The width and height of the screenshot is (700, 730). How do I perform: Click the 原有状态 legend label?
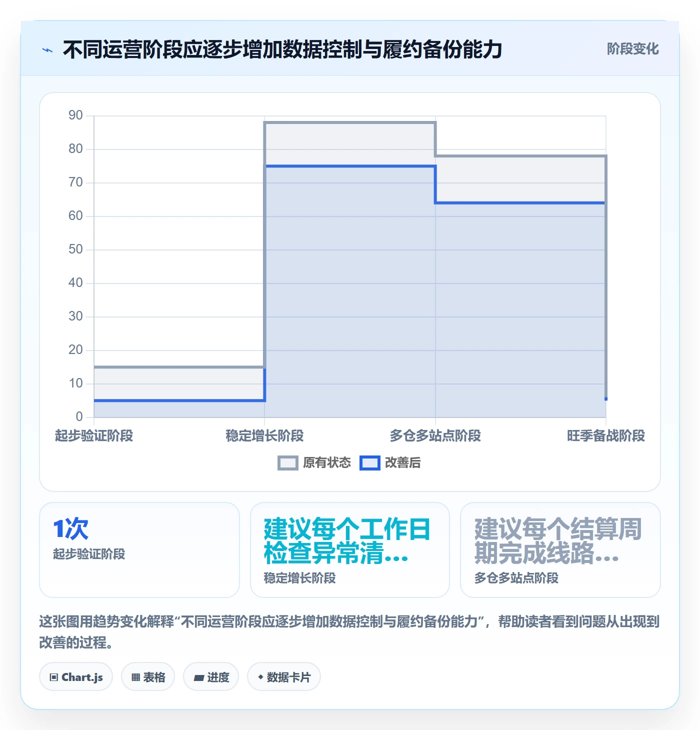(x=327, y=463)
